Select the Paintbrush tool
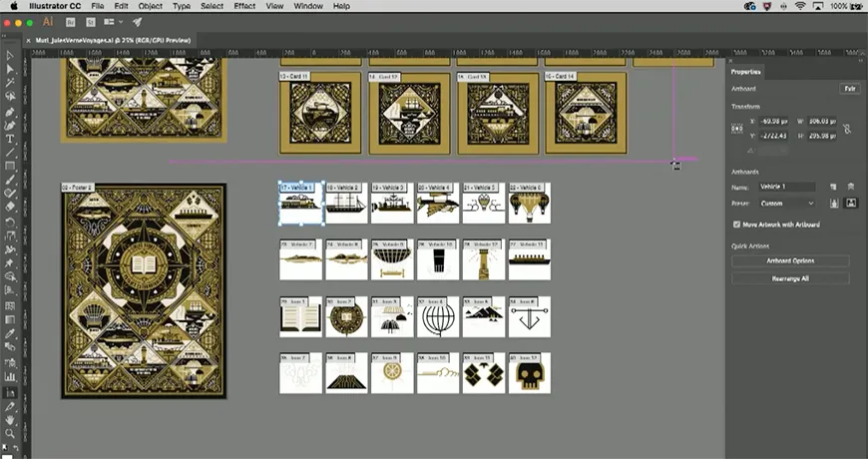The height and width of the screenshot is (459, 868). pos(10,180)
